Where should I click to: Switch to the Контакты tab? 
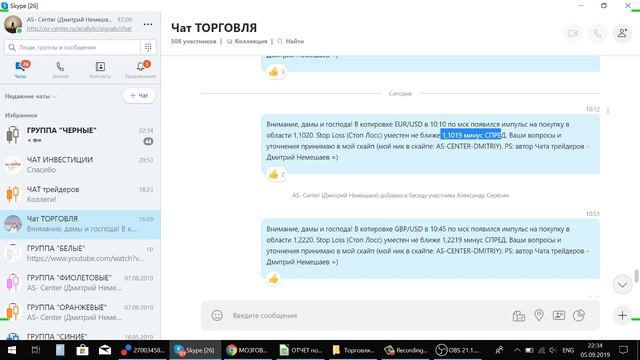coord(100,69)
